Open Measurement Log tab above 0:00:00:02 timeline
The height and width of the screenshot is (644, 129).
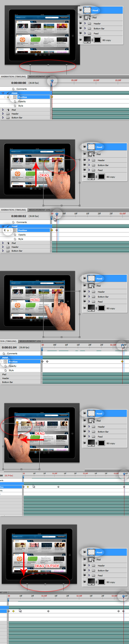40,210
